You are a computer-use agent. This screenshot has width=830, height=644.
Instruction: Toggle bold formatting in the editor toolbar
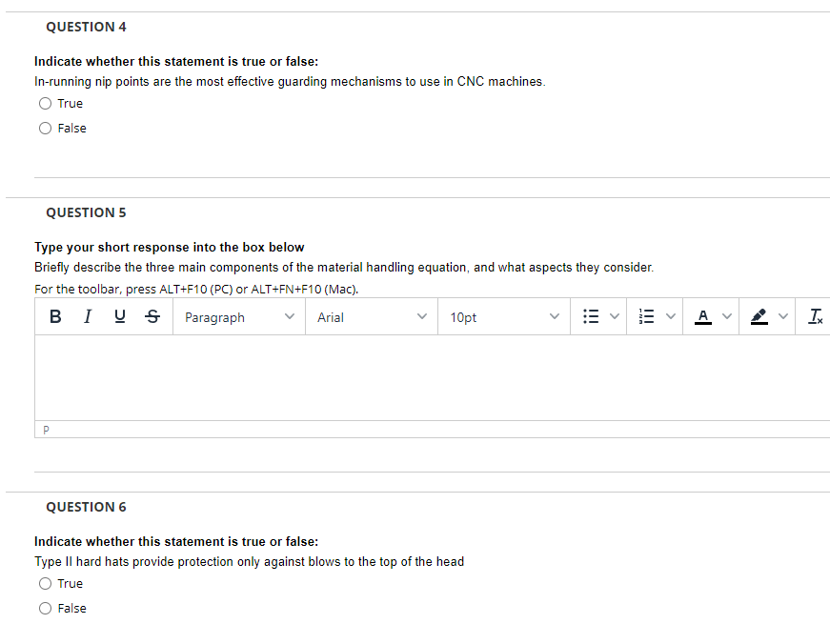pyautogui.click(x=55, y=316)
